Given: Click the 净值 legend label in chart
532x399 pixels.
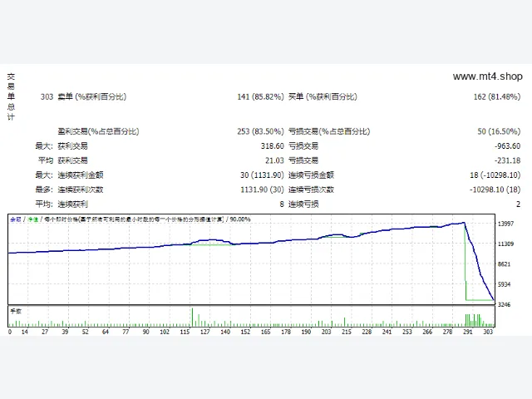Looking at the screenshot, I should pos(33,219).
